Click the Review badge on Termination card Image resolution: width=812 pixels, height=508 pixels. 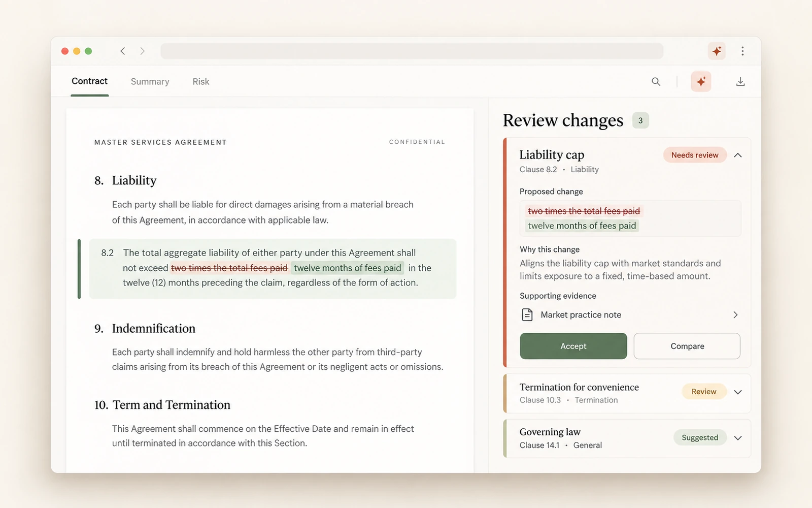coord(704,392)
